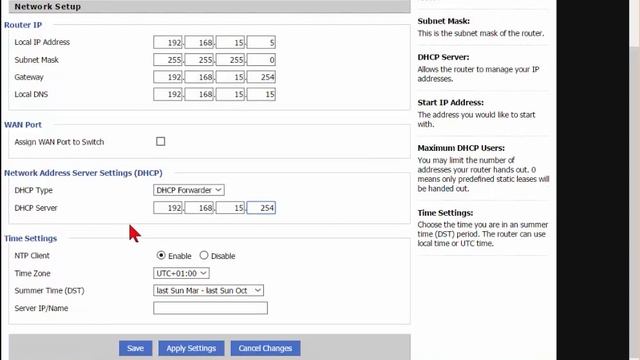640x360 pixels.
Task: Click the Time Zone label
Action: pyautogui.click(x=32, y=273)
